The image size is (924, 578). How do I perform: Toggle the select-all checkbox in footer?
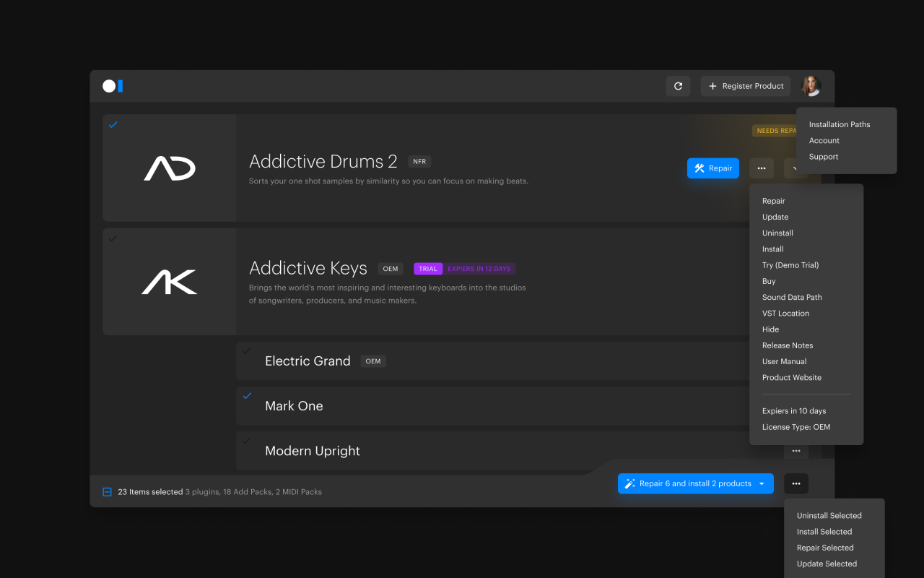[107, 492]
